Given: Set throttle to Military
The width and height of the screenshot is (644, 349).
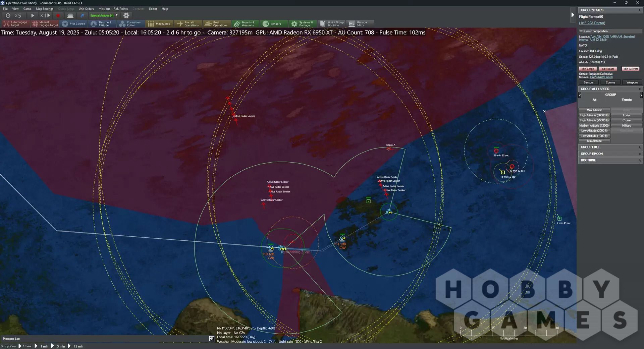Looking at the screenshot, I should pos(627,126).
